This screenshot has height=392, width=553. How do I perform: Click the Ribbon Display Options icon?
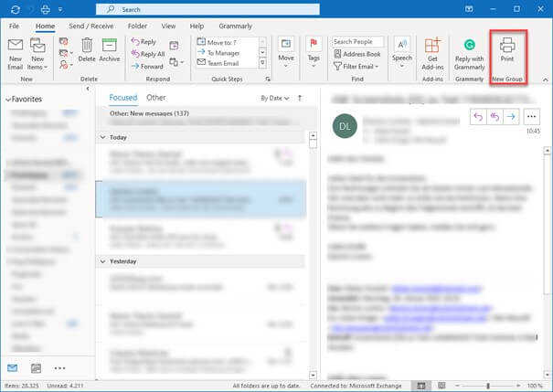[x=469, y=9]
